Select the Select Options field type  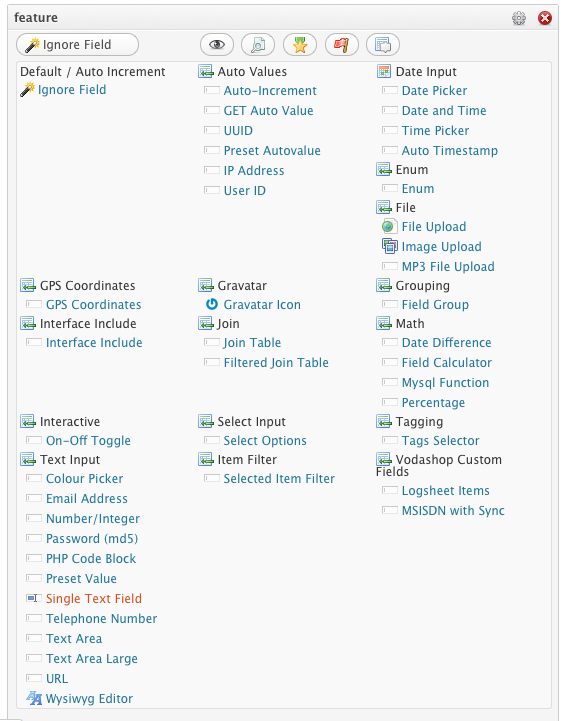pos(265,441)
